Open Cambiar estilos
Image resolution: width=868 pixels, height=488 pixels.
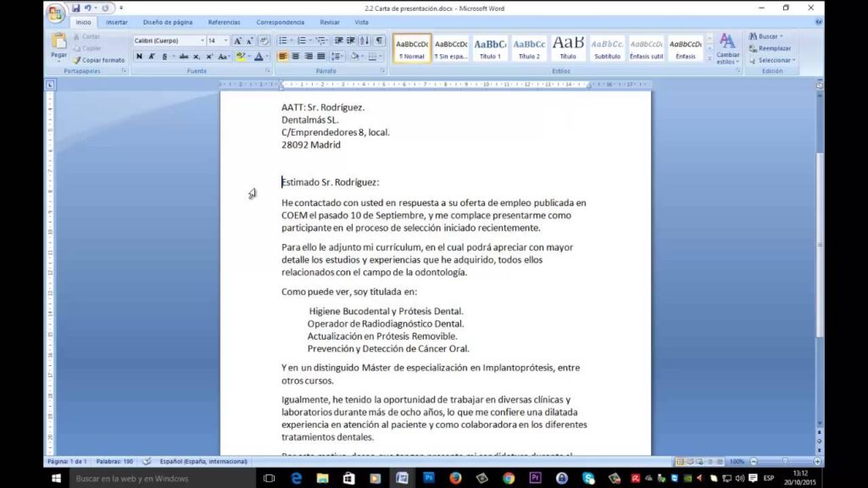tap(727, 47)
